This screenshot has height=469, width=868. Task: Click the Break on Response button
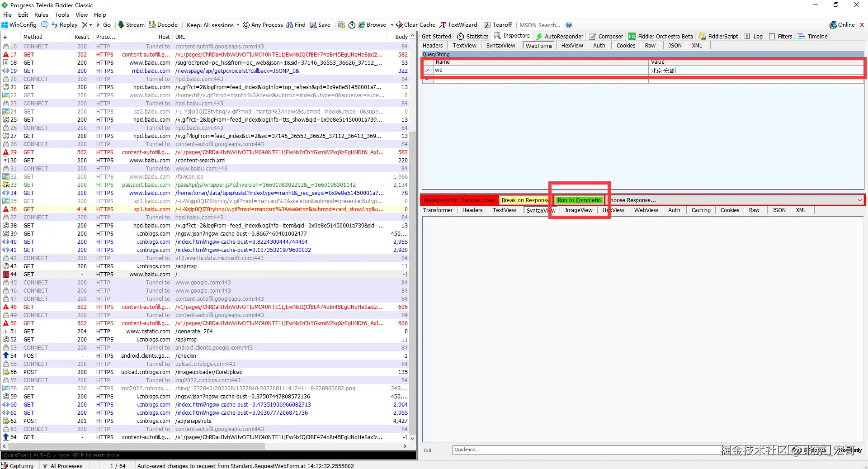pos(525,200)
